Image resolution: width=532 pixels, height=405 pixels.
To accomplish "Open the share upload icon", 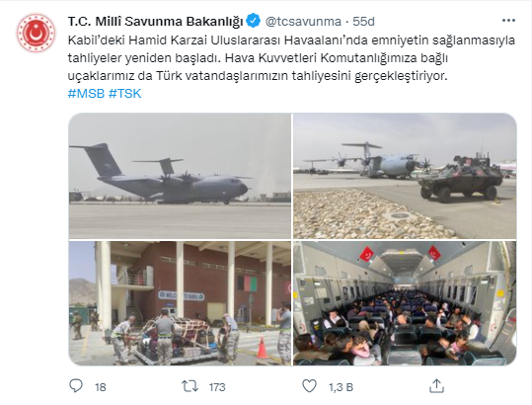I will coord(436,385).
